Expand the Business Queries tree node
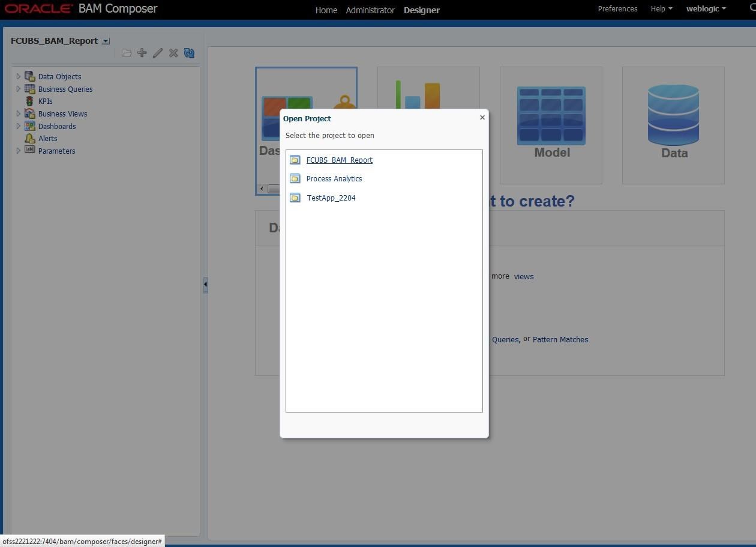Viewport: 756px width, 547px height. 18,89
